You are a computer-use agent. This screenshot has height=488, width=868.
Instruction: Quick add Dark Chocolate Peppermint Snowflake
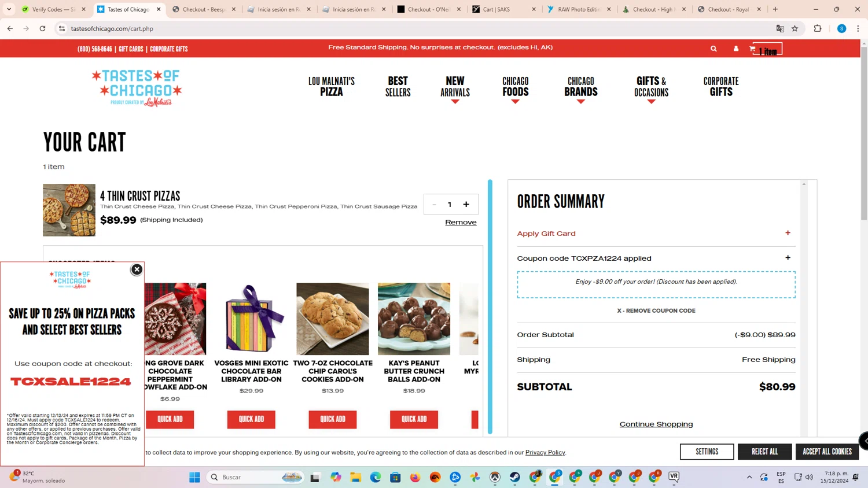(170, 419)
